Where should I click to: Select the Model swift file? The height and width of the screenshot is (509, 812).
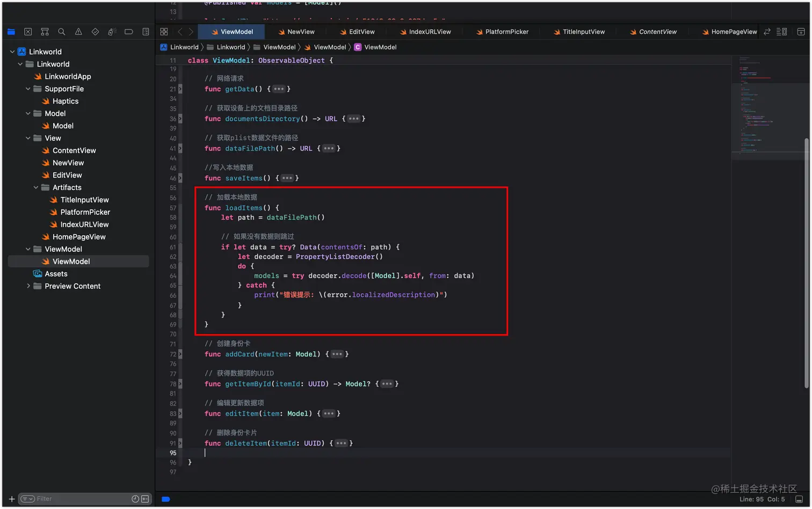tap(63, 126)
